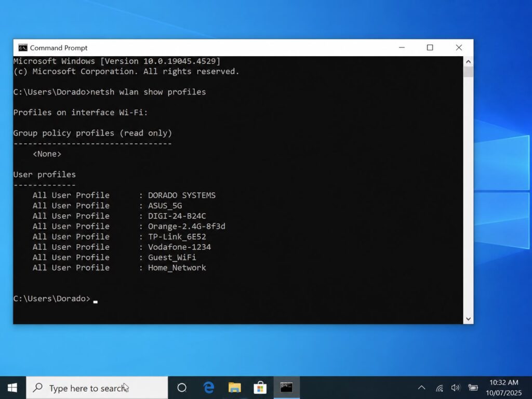
Task: Click the Group policy profiles heading
Action: [92, 134]
